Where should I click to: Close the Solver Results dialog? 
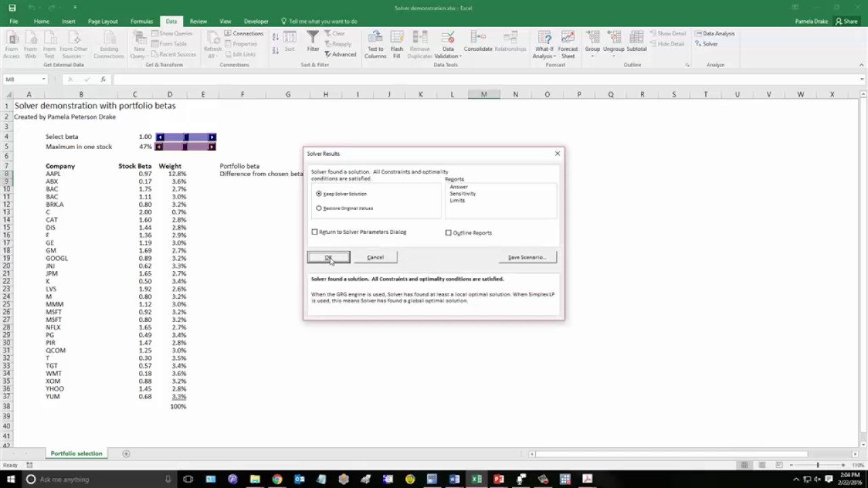[557, 154]
